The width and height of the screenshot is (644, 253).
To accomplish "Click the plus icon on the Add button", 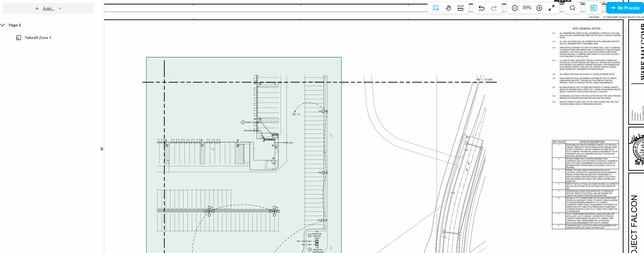I will (37, 9).
